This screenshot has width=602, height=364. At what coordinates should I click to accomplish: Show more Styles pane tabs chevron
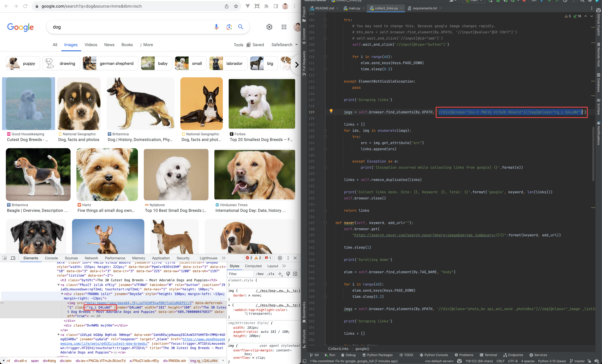[284, 266]
